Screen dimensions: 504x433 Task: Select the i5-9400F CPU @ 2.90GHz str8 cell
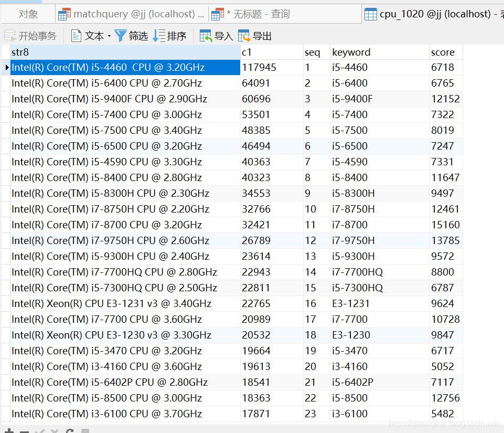(125, 99)
